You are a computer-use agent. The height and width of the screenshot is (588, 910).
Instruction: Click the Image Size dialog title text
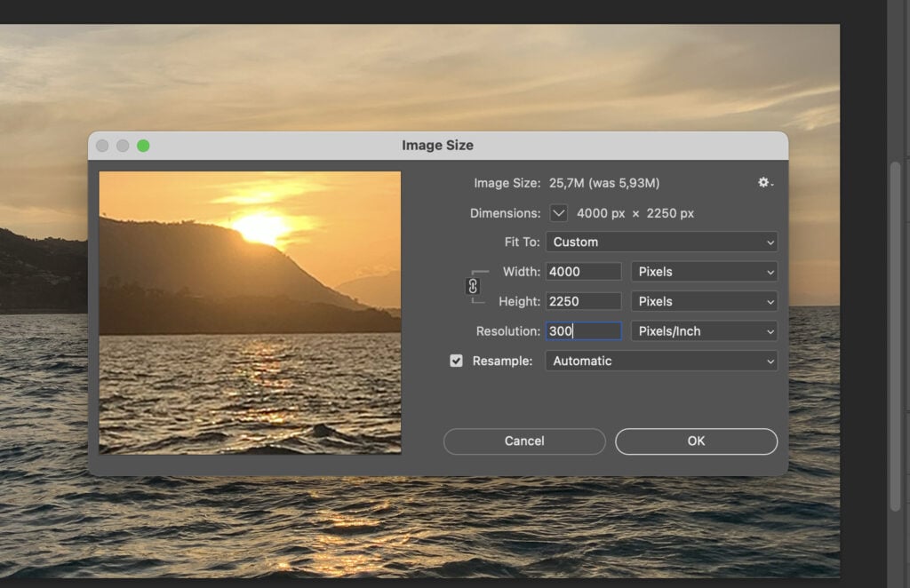click(x=437, y=145)
